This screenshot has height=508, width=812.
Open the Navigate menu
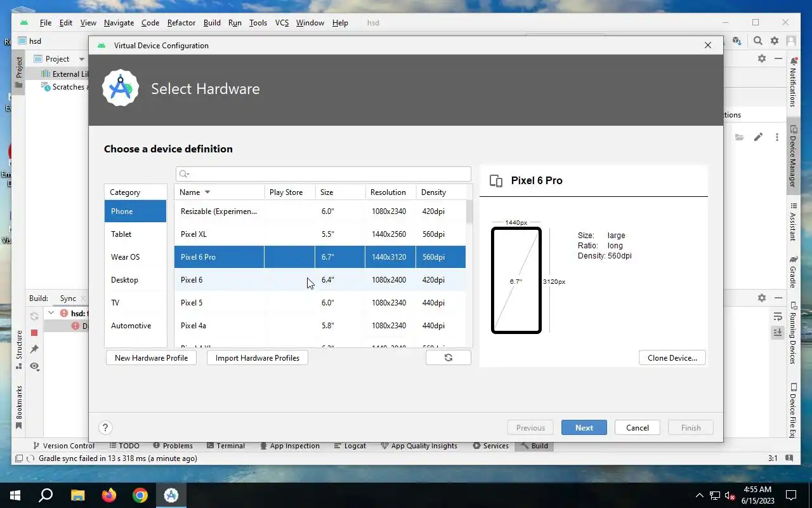point(119,23)
